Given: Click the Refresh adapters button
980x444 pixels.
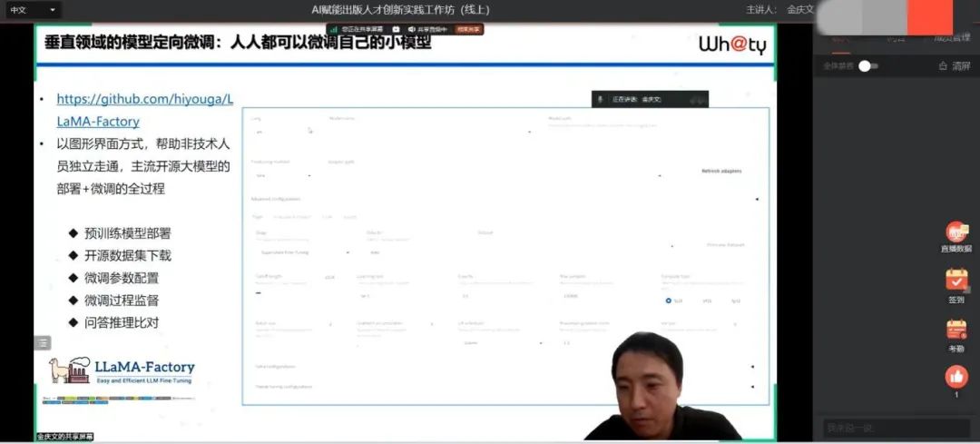Looking at the screenshot, I should pos(722,171).
